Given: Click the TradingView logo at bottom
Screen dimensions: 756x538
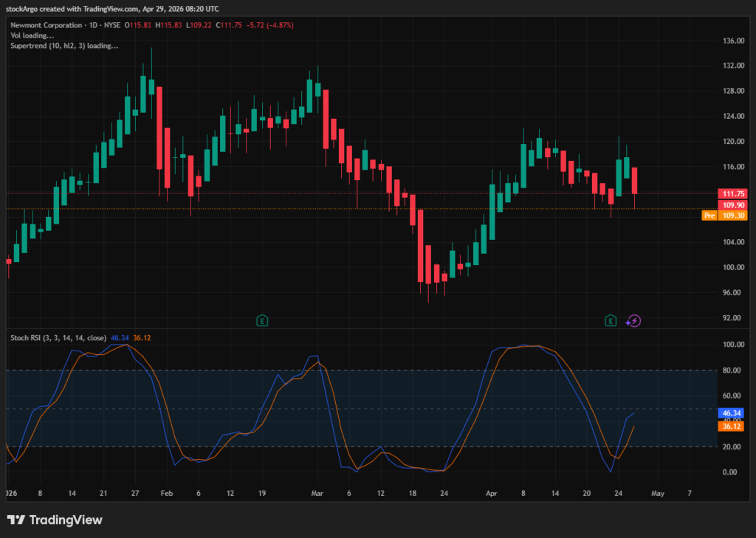Looking at the screenshot, I should click(x=55, y=520).
